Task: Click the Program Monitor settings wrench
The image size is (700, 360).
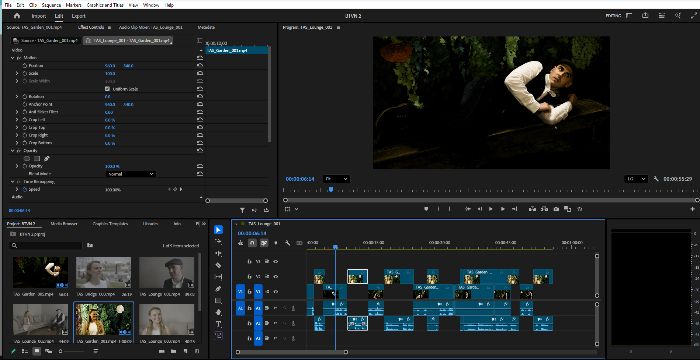Action: click(656, 179)
